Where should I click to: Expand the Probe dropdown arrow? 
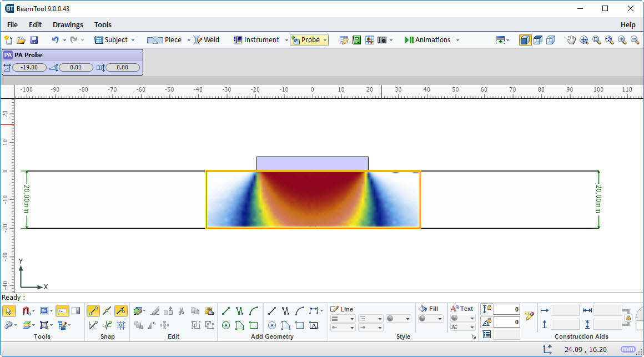tap(324, 40)
